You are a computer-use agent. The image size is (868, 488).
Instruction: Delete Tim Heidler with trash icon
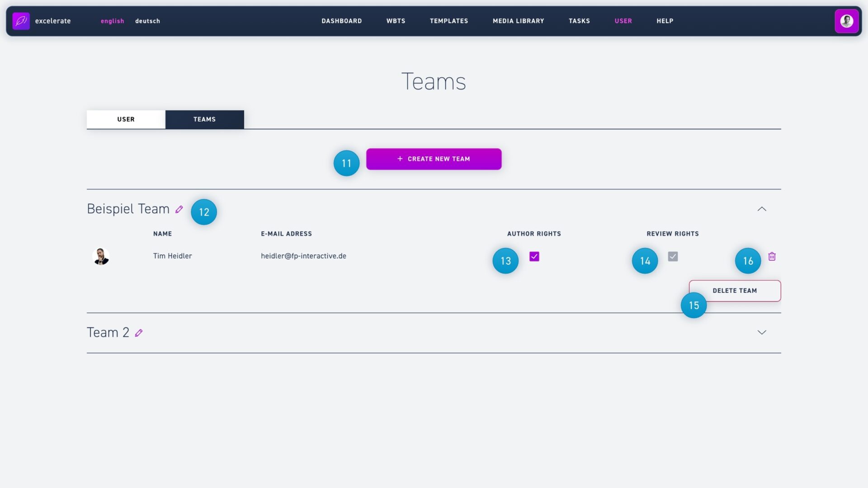click(x=772, y=257)
